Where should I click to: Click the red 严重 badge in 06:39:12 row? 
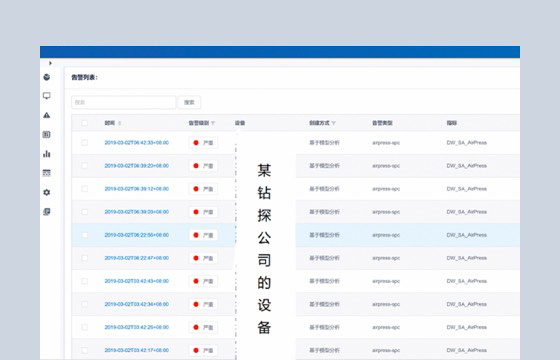pos(203,189)
